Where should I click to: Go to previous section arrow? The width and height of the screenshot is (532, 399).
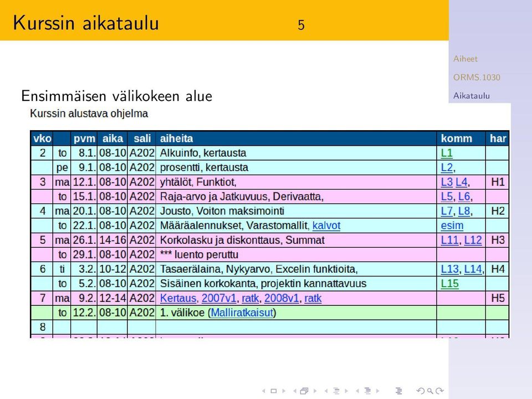[357, 391]
